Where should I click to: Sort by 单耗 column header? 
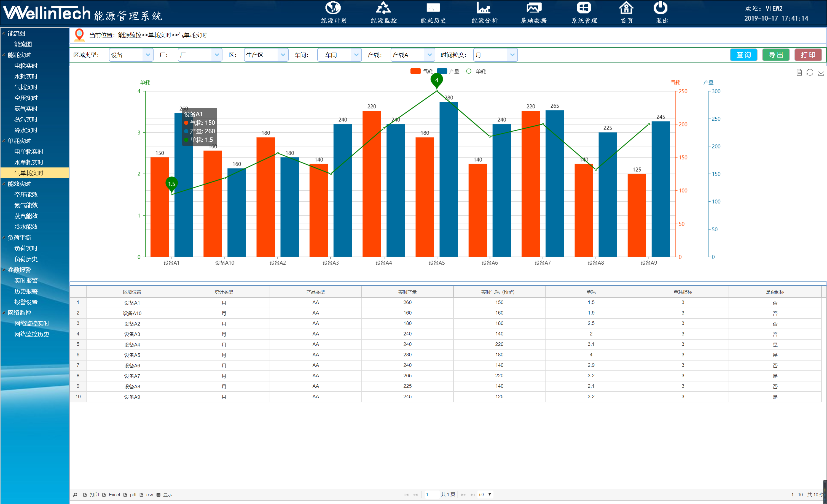[x=591, y=292]
